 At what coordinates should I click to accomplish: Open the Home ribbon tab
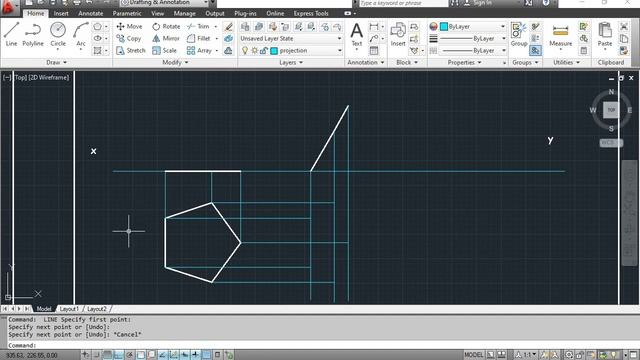pyautogui.click(x=36, y=13)
